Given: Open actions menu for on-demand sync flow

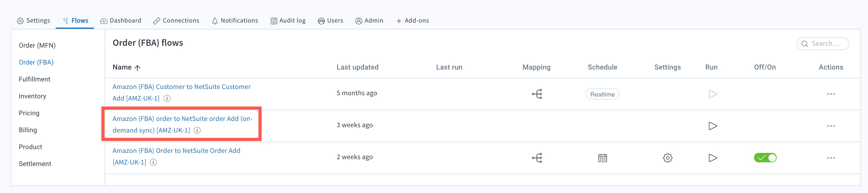Looking at the screenshot, I should tap(830, 126).
